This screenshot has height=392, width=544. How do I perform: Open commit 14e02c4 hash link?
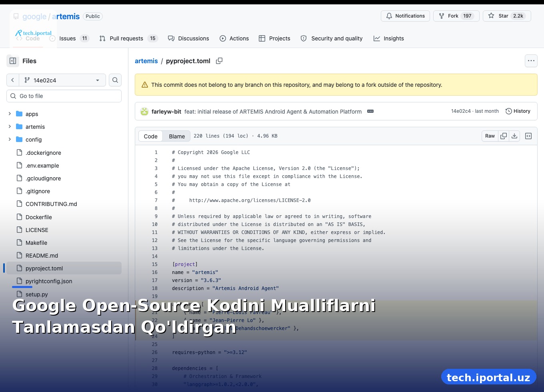coord(461,111)
